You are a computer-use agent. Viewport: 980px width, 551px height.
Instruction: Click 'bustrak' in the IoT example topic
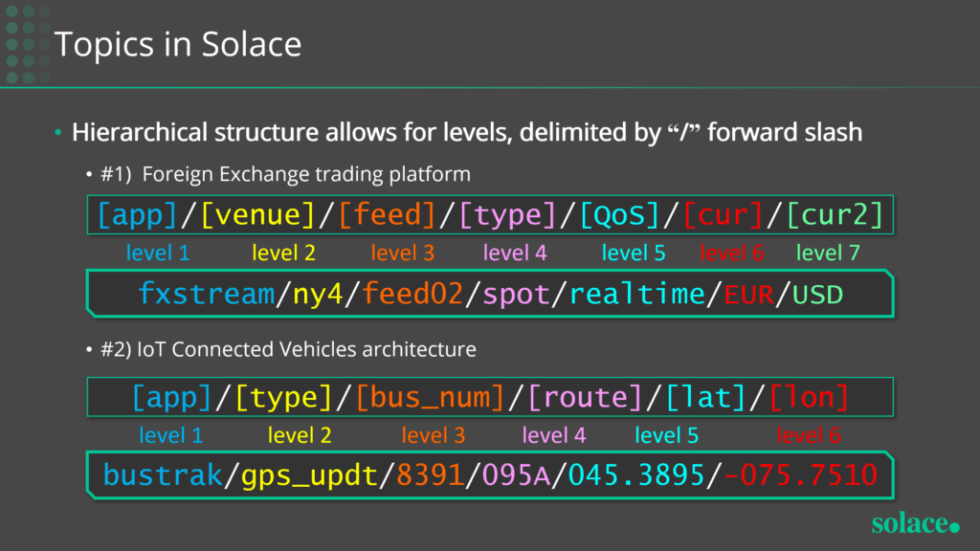coord(163,475)
